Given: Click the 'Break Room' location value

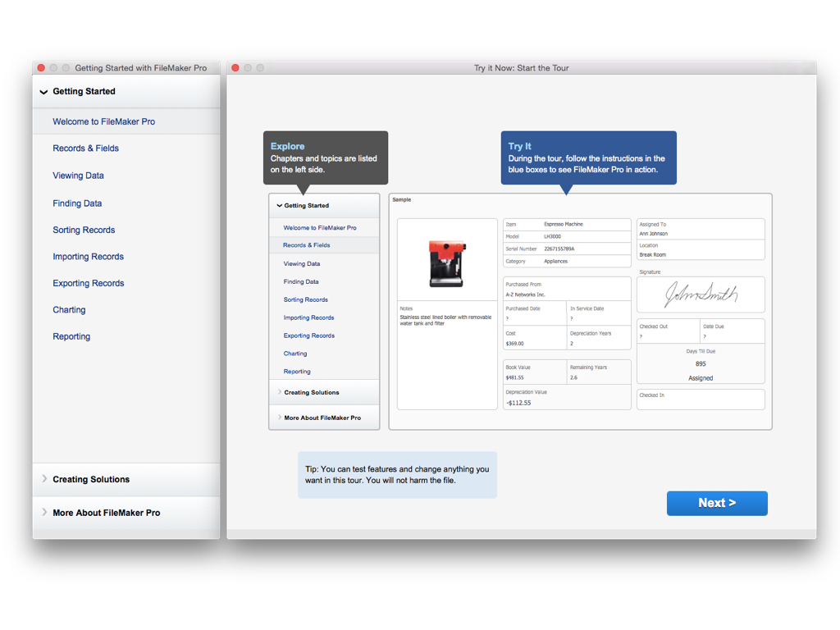Looking at the screenshot, I should coord(652,255).
